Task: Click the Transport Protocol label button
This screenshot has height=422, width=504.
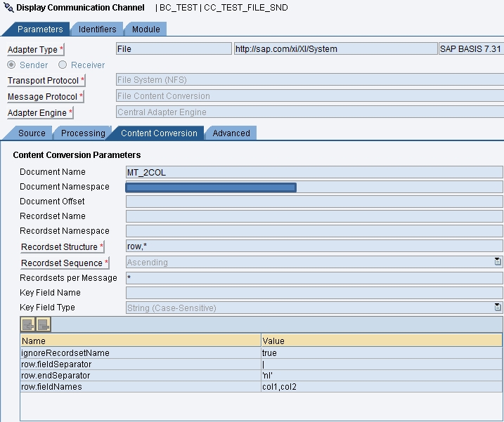Action: pyautogui.click(x=46, y=80)
